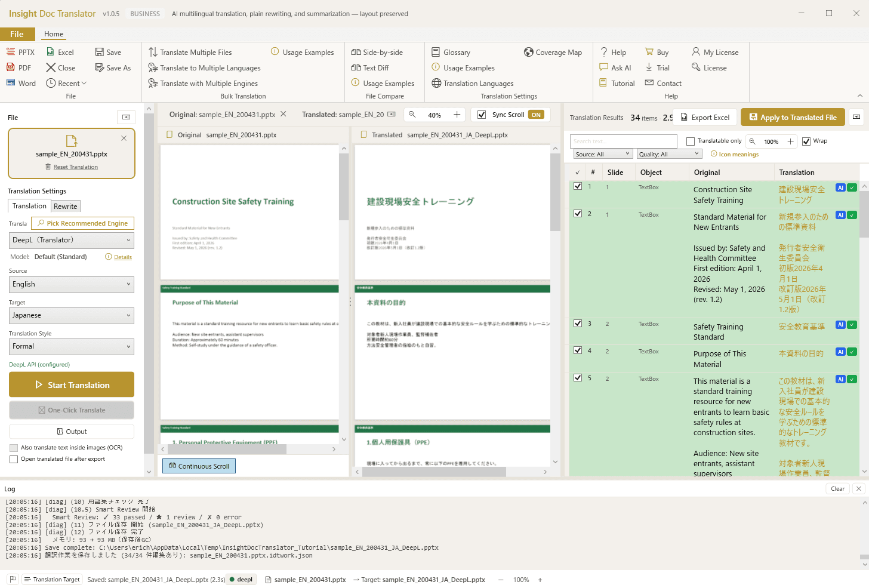
Task: Click the Continuous Scroll button
Action: [x=199, y=466]
